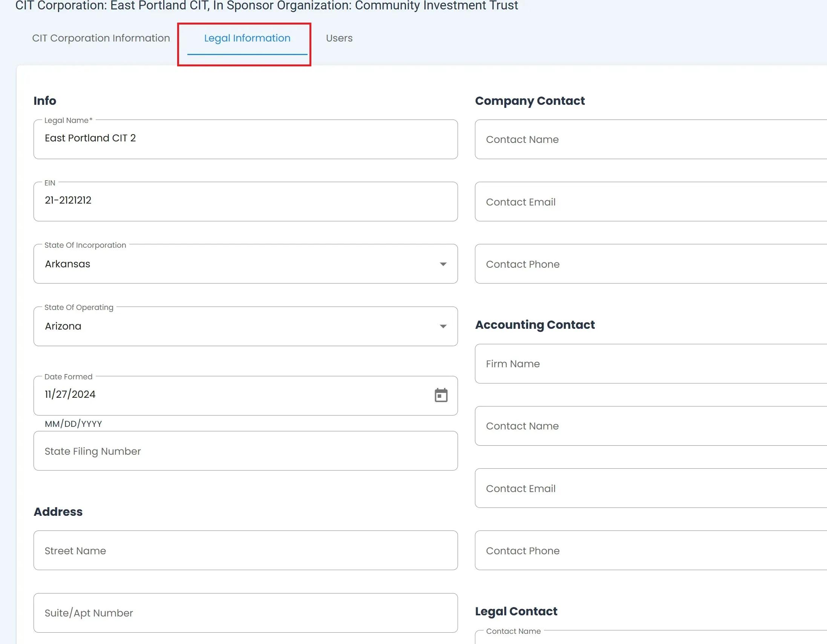Click Company Contact's Contact Name field
The width and height of the screenshot is (827, 644).
651,140
